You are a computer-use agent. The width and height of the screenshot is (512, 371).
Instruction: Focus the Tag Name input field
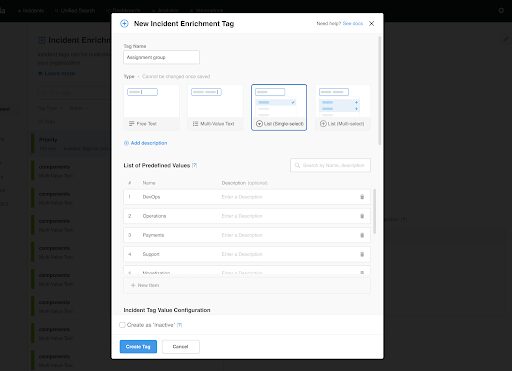click(161, 57)
